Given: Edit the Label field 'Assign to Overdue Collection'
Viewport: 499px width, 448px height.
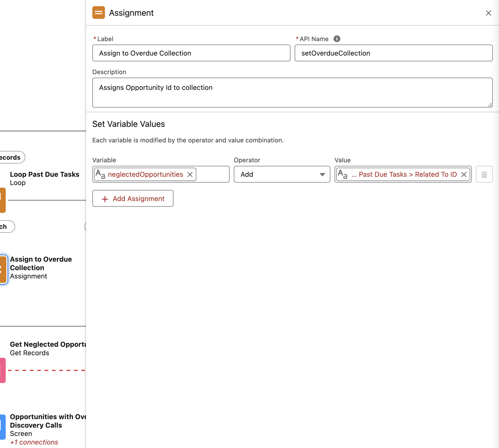Looking at the screenshot, I should tap(191, 53).
